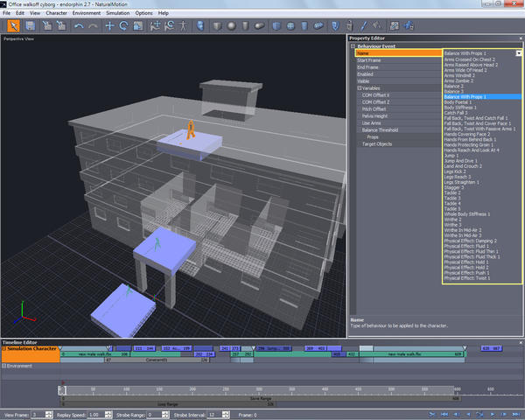This screenshot has width=525, height=420.
Task: Click the blue capsule collision icon
Action: click(x=318, y=26)
